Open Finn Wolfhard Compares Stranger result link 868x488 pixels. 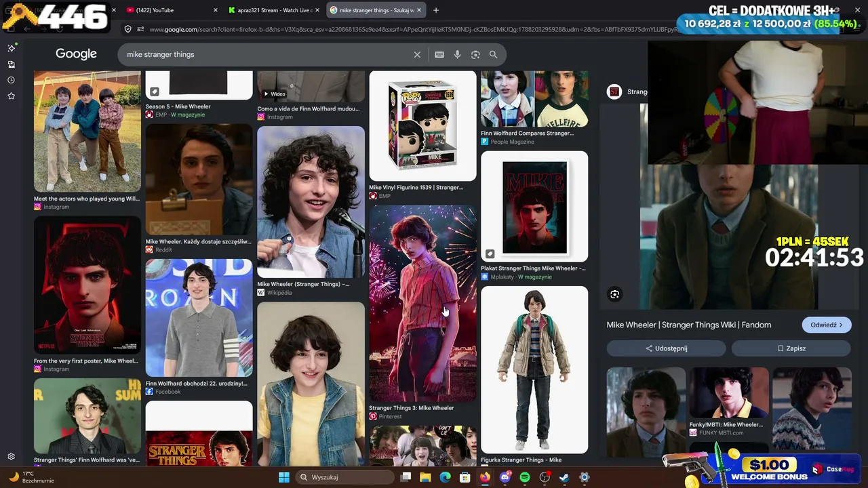tap(527, 134)
